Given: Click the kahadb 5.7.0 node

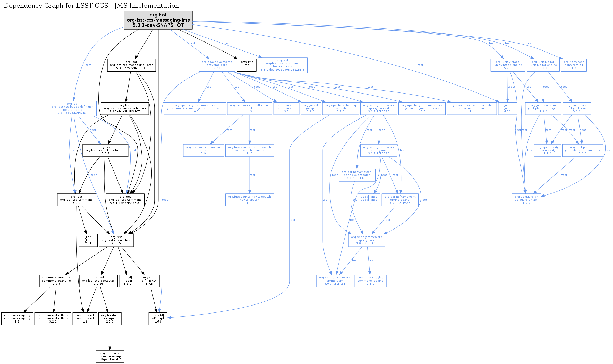Looking at the screenshot, I should point(340,108).
